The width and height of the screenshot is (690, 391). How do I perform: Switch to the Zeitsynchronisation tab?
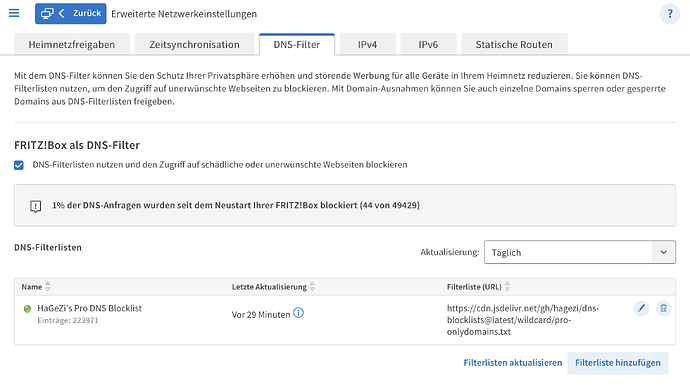(194, 44)
